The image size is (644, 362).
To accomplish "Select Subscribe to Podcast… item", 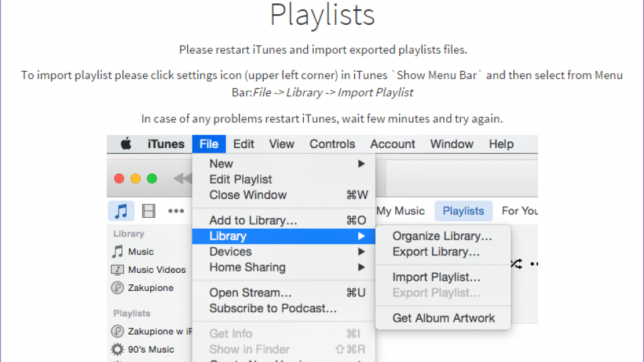I will coord(284,308).
